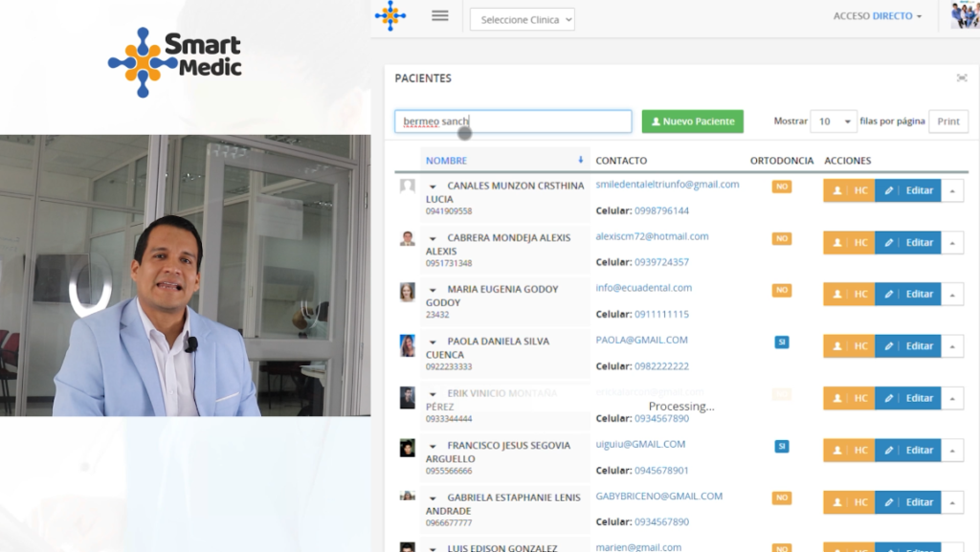980x552 pixels.
Task: Click the photo of MARIA EUGENIA GODOY
Action: coord(408,292)
